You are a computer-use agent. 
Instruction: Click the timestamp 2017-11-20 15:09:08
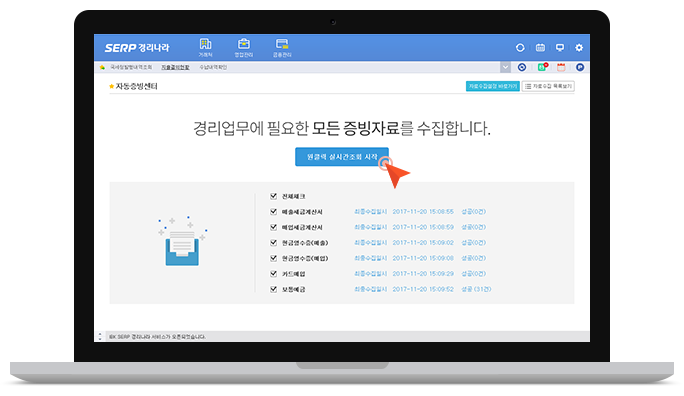pos(423,258)
